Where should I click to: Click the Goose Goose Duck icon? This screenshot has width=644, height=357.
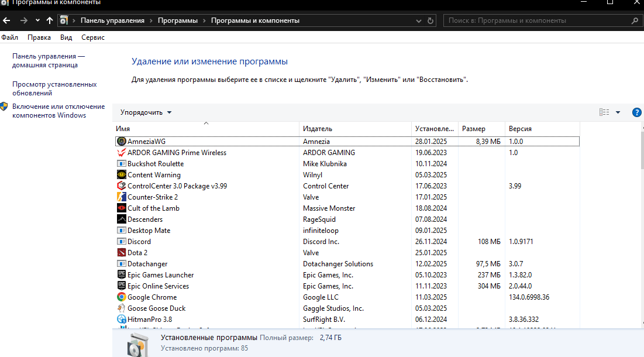click(x=121, y=308)
